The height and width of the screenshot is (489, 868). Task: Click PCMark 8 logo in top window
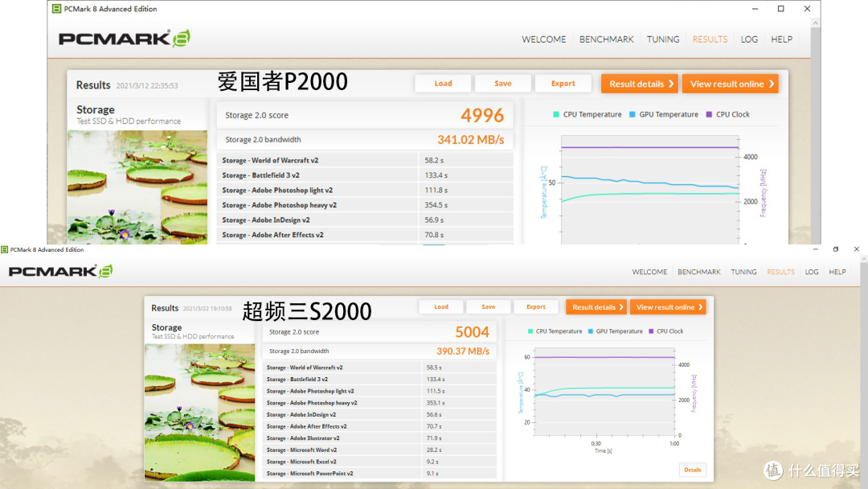125,39
